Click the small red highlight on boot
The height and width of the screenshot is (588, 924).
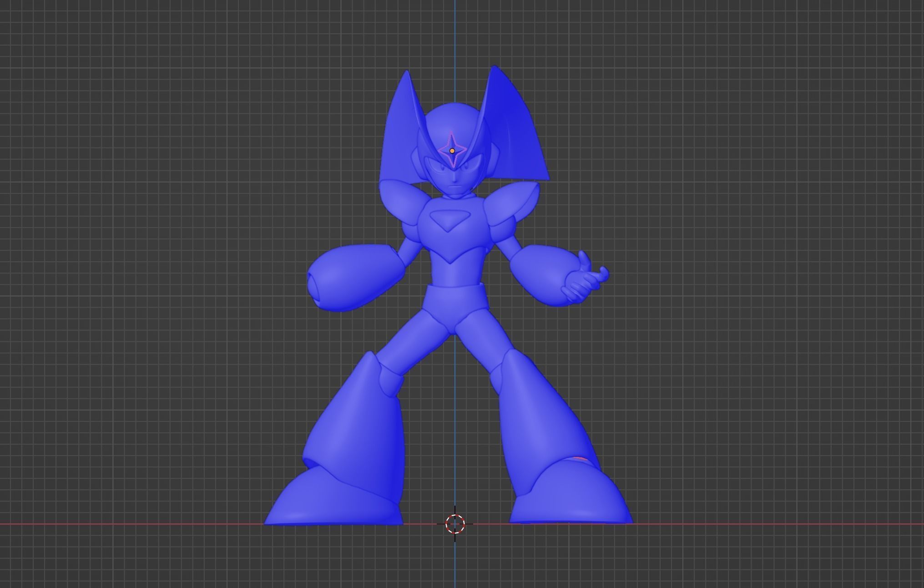580,460
